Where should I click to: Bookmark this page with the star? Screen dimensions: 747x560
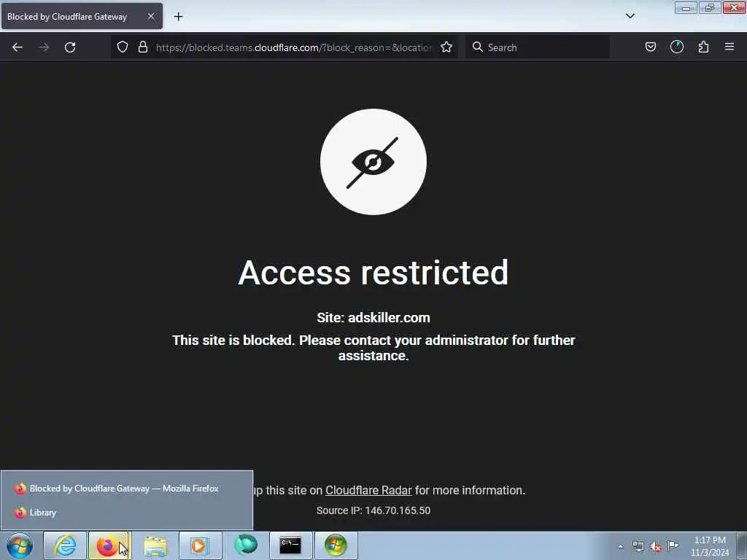click(446, 47)
